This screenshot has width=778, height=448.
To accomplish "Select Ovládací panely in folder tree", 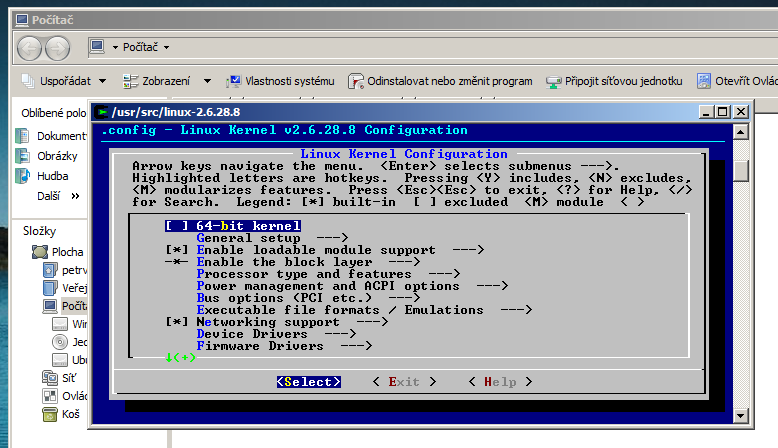I will coord(65,396).
